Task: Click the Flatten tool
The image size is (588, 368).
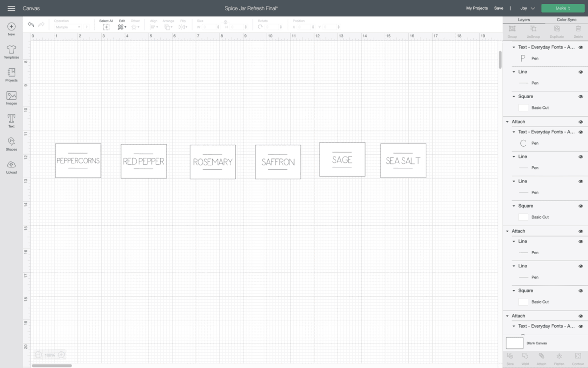Action: (559, 356)
